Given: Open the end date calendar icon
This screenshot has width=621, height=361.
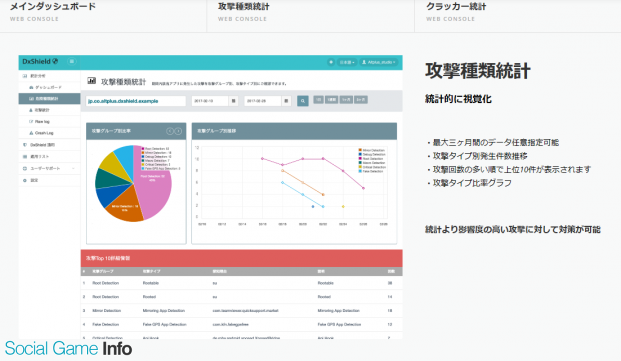Looking at the screenshot, I should point(286,101).
